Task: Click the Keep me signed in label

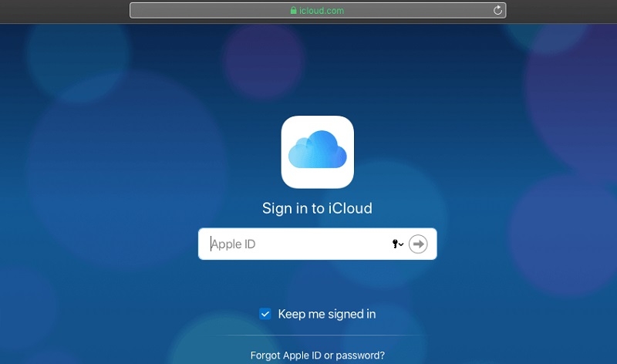Action: pos(327,314)
